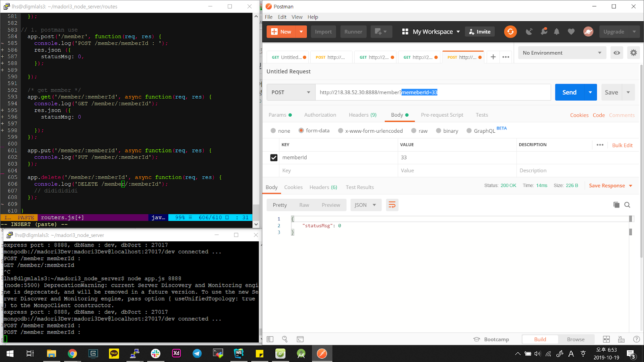This screenshot has width=644, height=362.
Task: Search within the response body
Action: 627,205
